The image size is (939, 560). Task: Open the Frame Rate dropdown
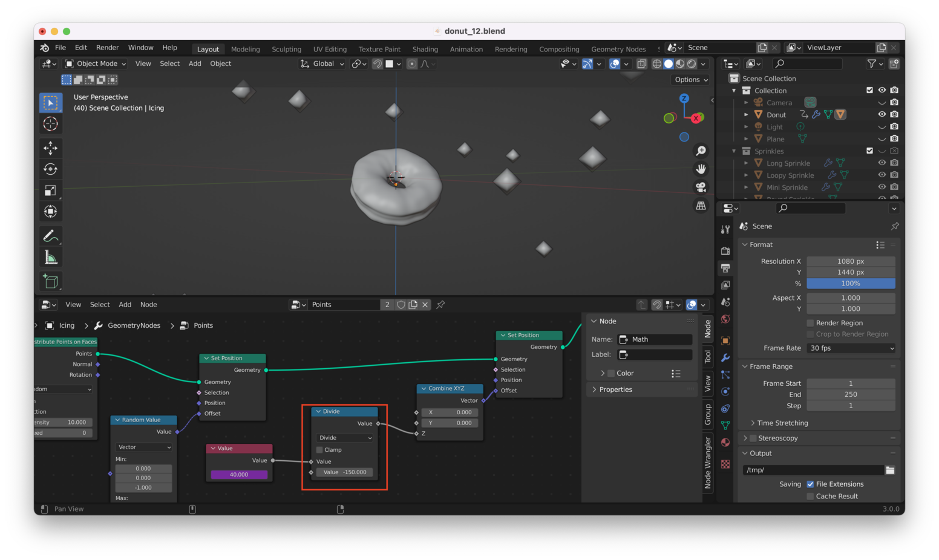point(851,348)
